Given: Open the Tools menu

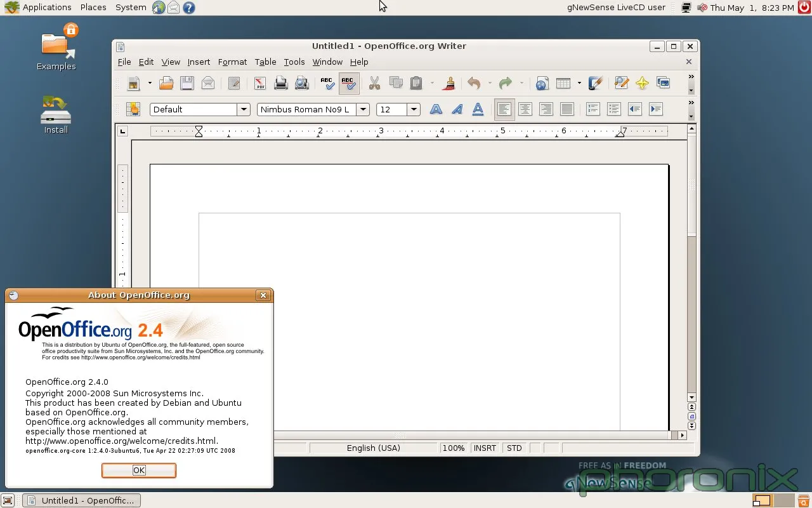Looking at the screenshot, I should pyautogui.click(x=294, y=62).
